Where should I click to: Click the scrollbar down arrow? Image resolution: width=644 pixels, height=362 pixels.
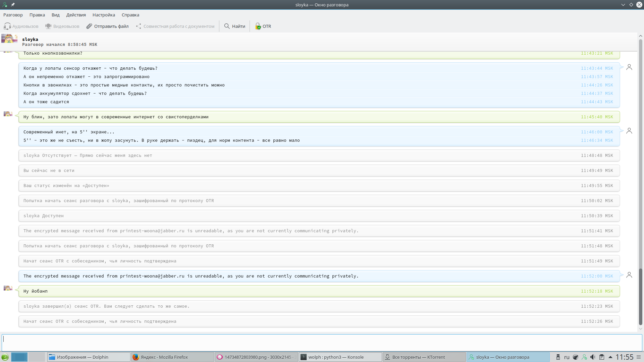pos(640,329)
